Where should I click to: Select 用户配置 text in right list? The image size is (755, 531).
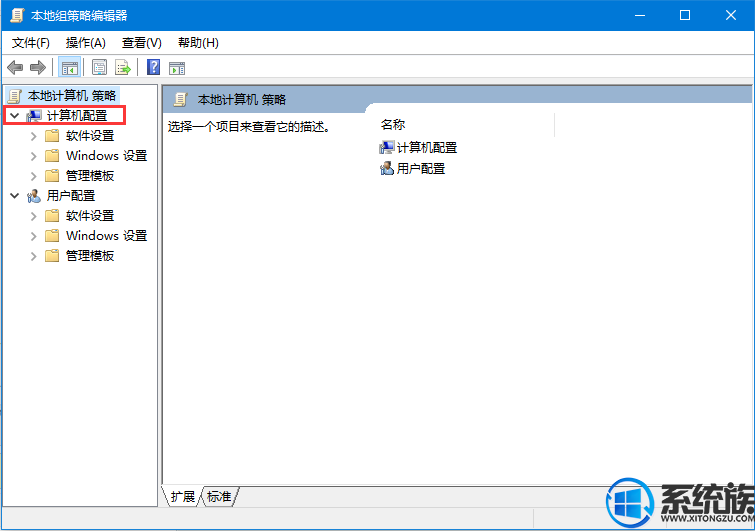[421, 168]
